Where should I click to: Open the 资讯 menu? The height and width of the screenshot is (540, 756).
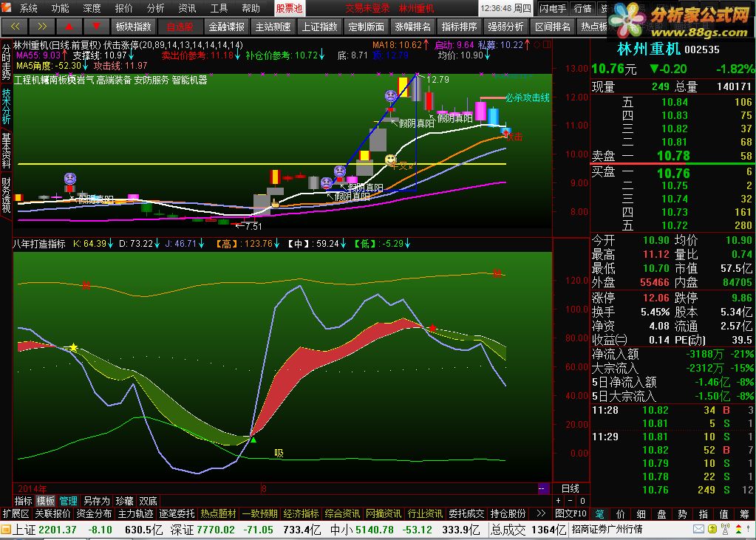[188, 8]
